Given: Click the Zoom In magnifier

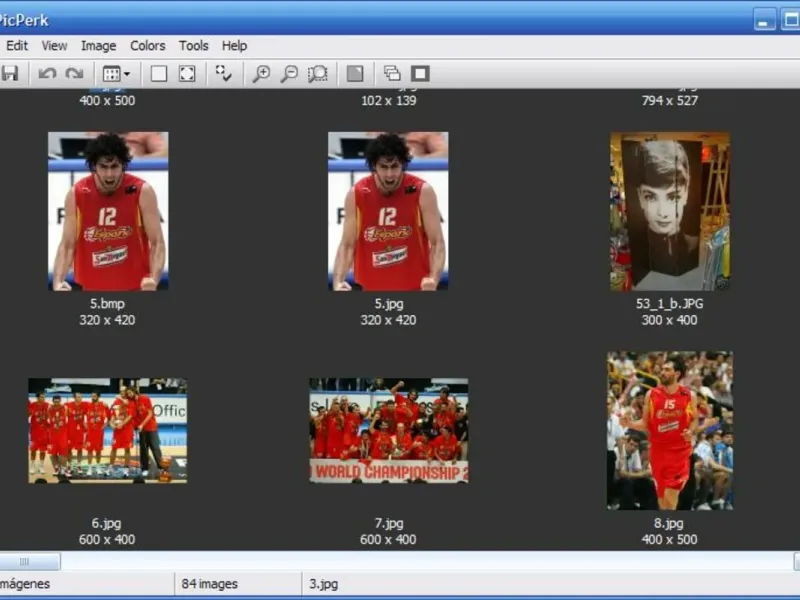Looking at the screenshot, I should tap(261, 73).
